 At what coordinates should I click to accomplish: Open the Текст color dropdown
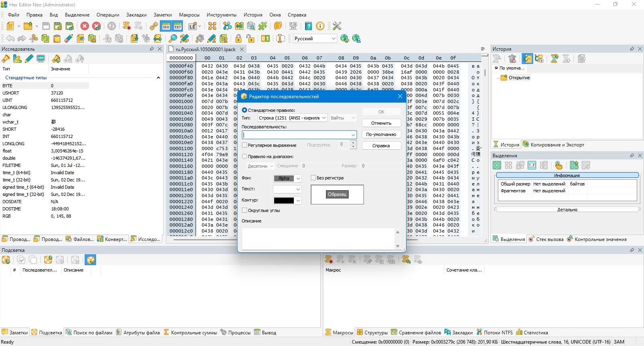pos(298,189)
